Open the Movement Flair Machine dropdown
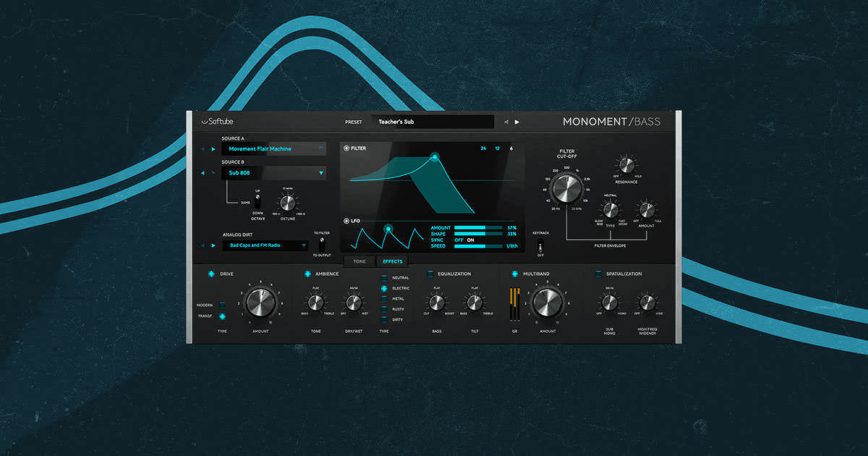The image size is (868, 456). pos(273,149)
